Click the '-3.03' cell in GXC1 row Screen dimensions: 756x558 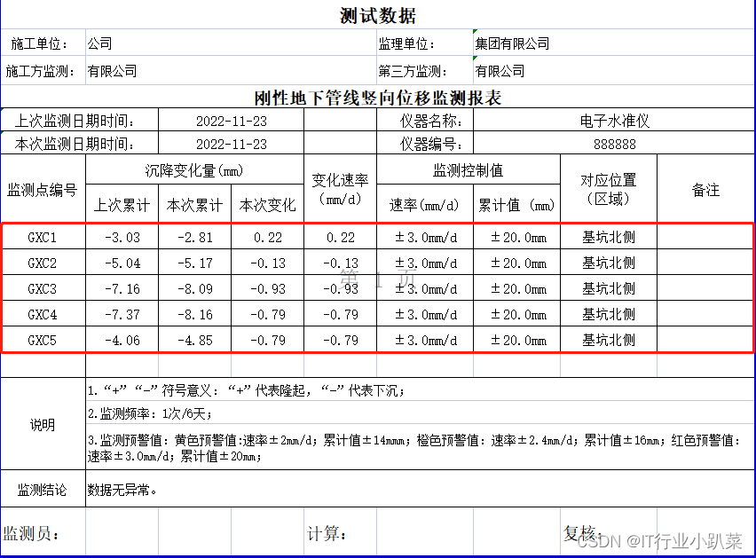pyautogui.click(x=122, y=237)
